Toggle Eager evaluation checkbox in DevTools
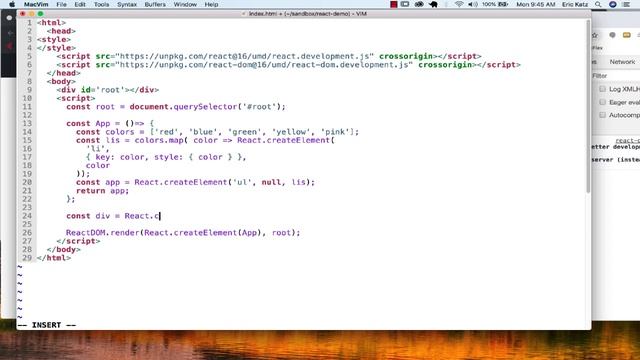640x360 pixels. [602, 102]
